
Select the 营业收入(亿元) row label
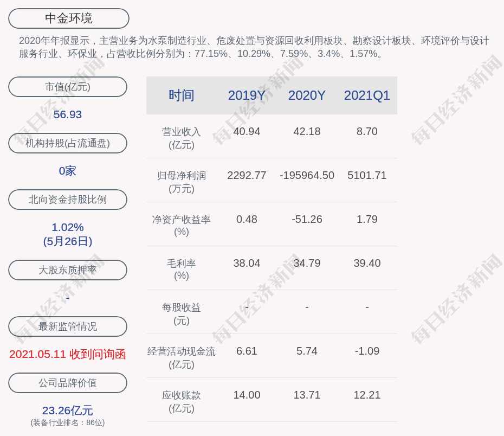click(182, 138)
